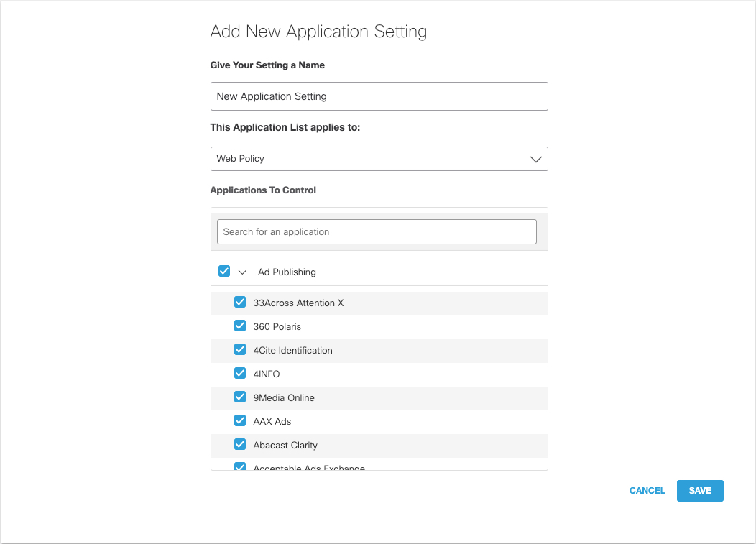Disable the AAX Ads checkbox
The image size is (756, 544).
(x=240, y=420)
